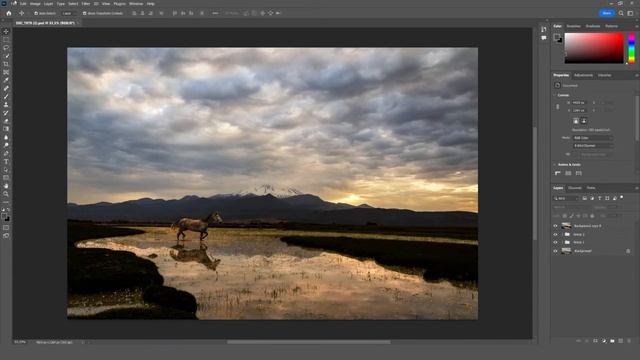Click the filter for type layers icon
Viewport: 640px width, 360px height.
[x=600, y=198]
